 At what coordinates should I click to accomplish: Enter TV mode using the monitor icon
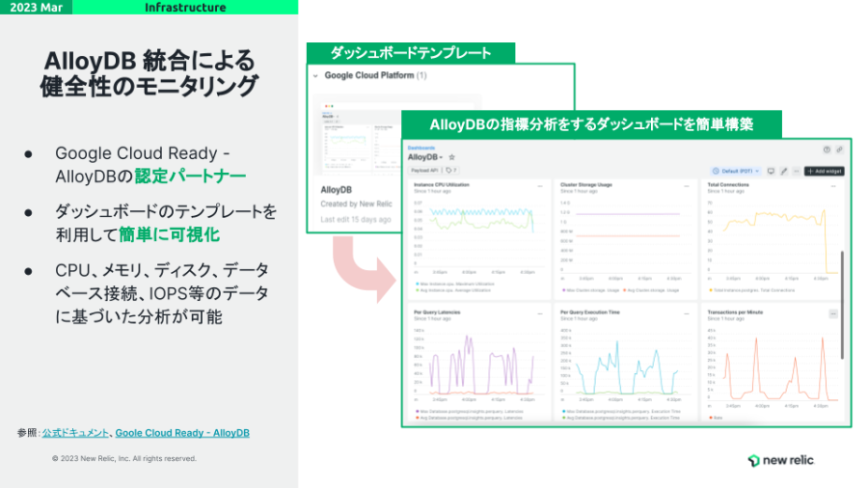[771, 172]
